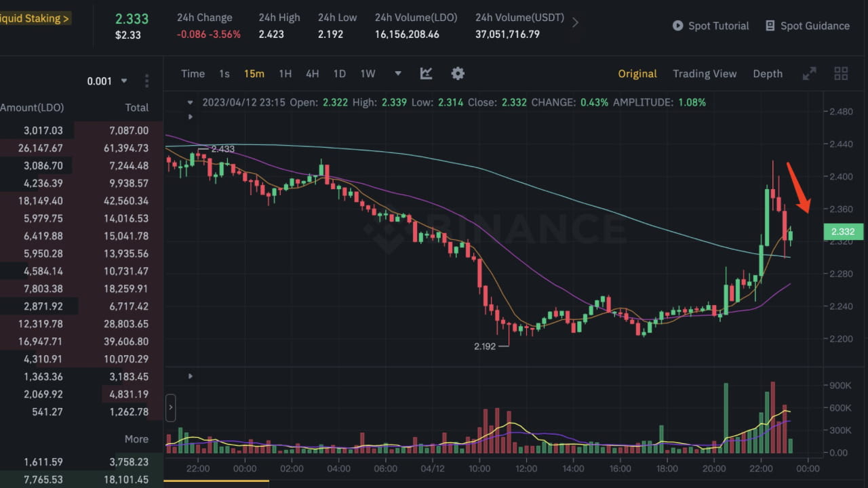Select the chart type line icon
Image resolution: width=868 pixels, height=488 pixels.
click(426, 73)
